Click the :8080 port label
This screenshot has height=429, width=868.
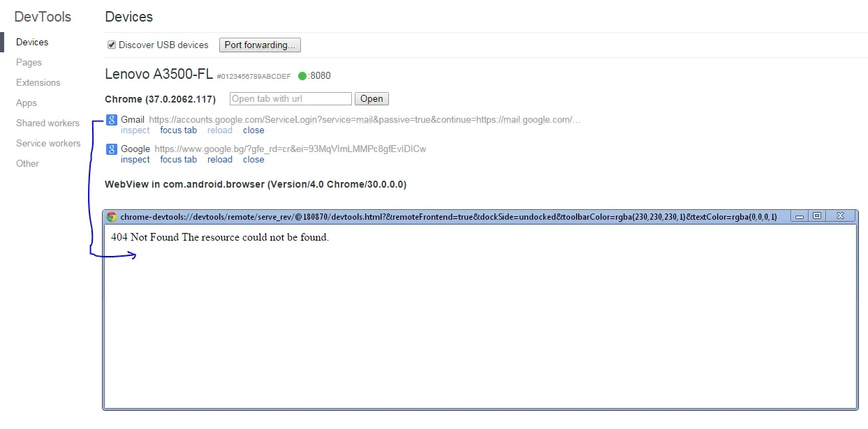coord(319,76)
